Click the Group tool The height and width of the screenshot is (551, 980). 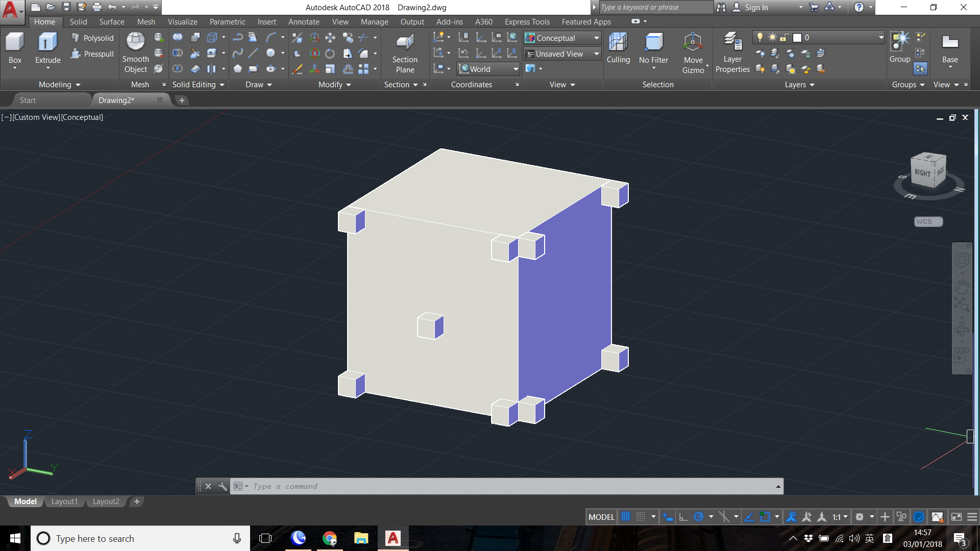pyautogui.click(x=900, y=47)
